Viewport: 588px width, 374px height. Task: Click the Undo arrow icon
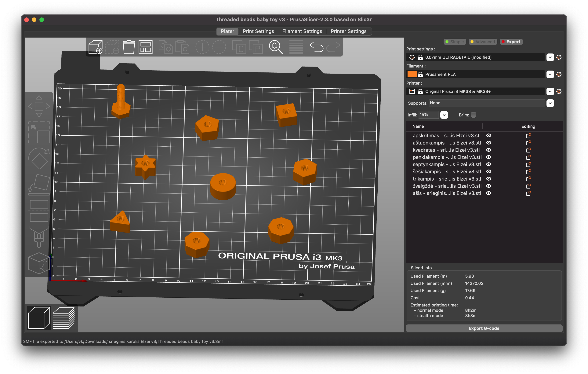pyautogui.click(x=316, y=47)
